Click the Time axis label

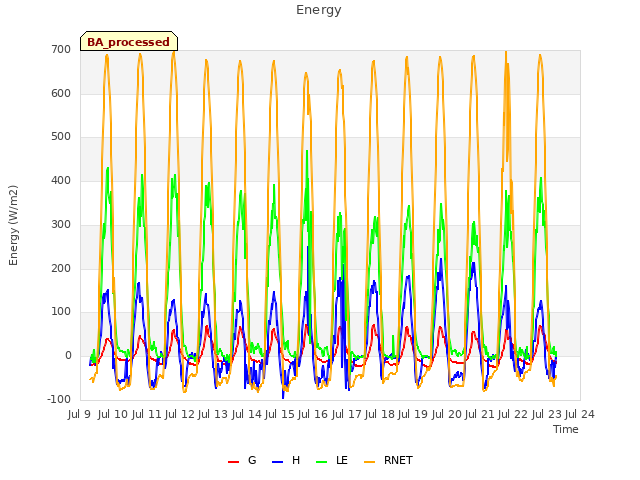[566, 429]
